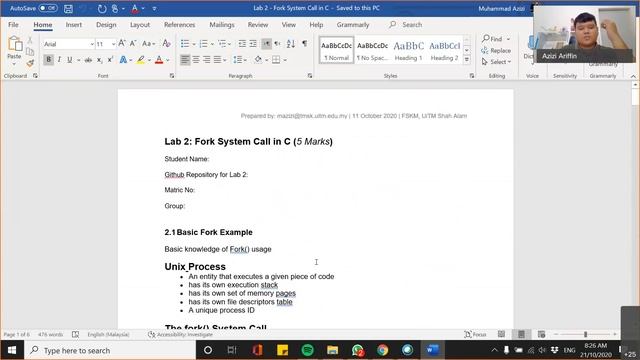Click the Shading paint bucket icon
640x360 pixels.
(258, 60)
